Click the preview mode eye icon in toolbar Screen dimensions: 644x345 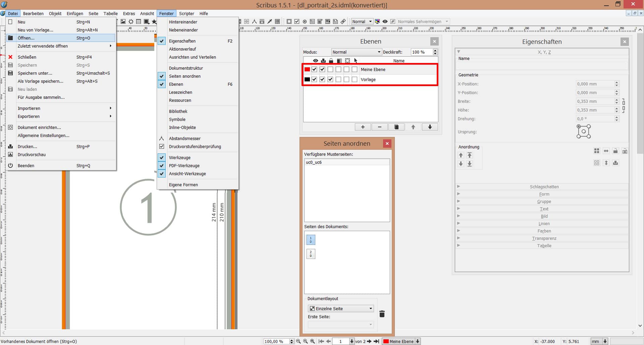tap(385, 21)
